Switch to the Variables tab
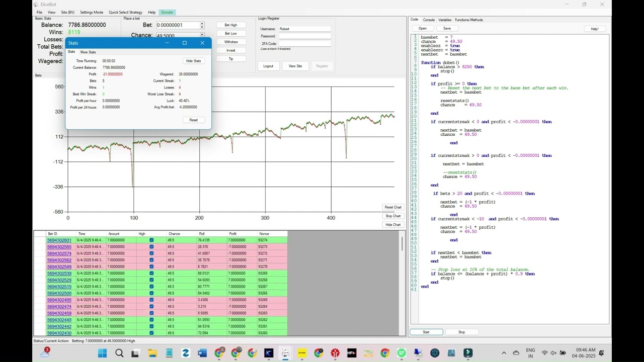 [445, 20]
